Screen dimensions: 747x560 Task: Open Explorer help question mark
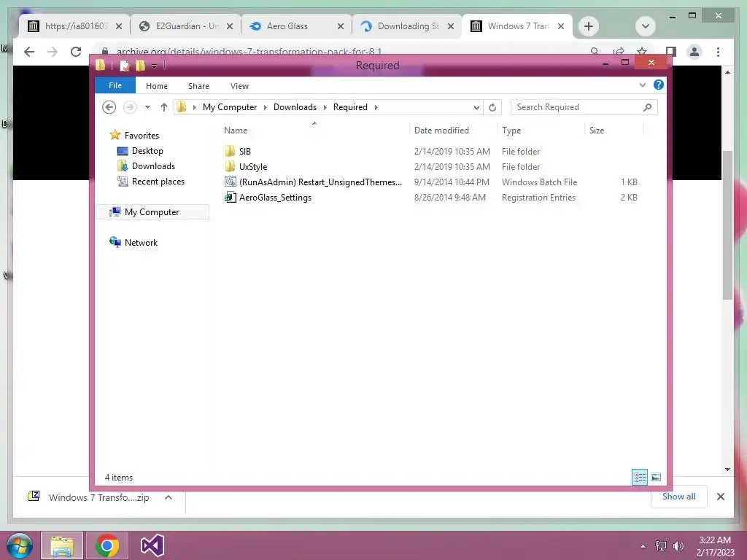click(659, 85)
